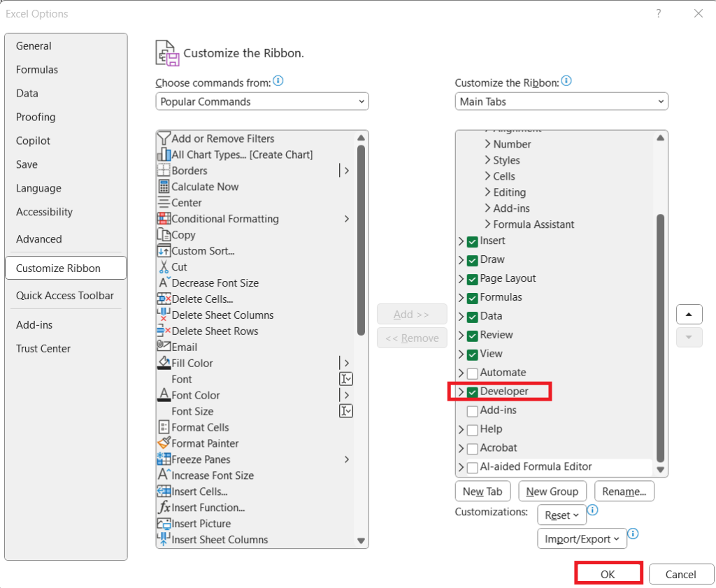Screen dimensions: 716x588
Task: Enable the Add-ins tab checkbox
Action: (473, 410)
